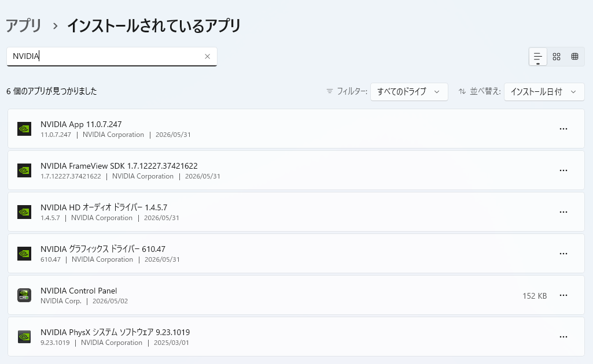Switch to list view layout

(538, 57)
